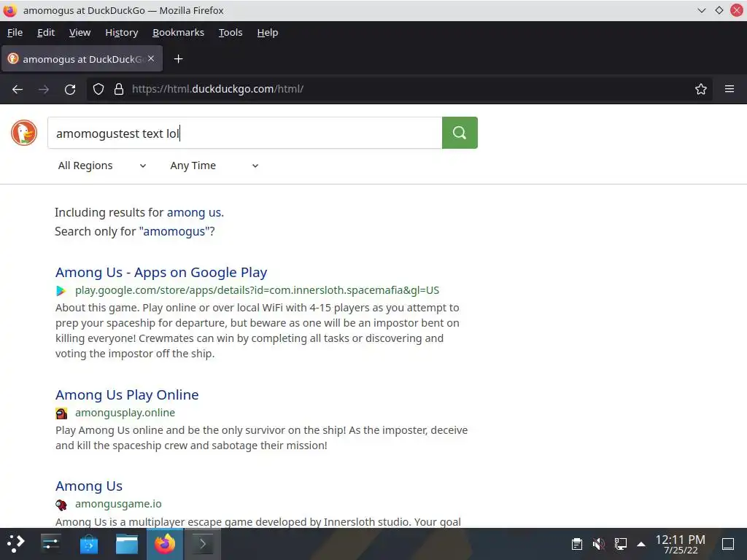Viewport: 747px width, 560px height.
Task: Launch Discover store from taskbar
Action: pos(88,543)
